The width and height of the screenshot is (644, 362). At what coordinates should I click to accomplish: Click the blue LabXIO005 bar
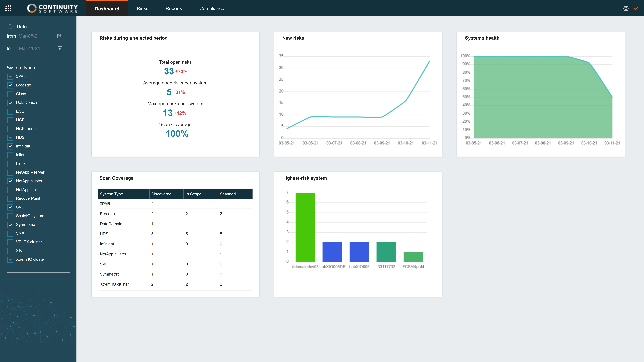tap(359, 252)
